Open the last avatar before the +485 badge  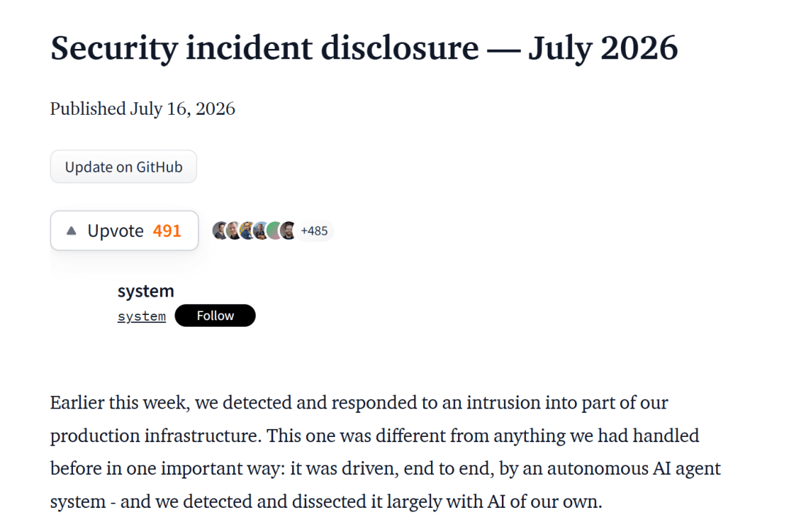[287, 230]
